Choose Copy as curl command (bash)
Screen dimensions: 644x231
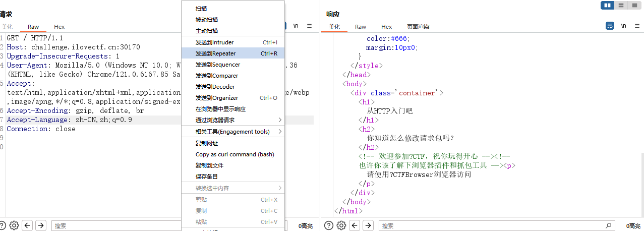pyautogui.click(x=233, y=154)
